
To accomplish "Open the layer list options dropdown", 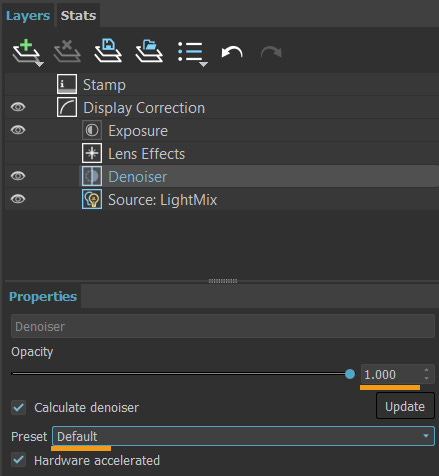I will pos(193,53).
